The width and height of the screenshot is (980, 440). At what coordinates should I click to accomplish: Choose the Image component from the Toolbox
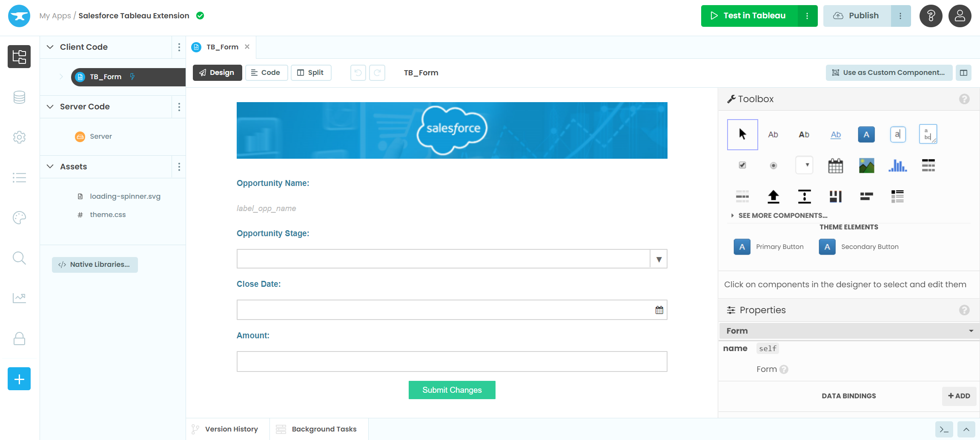point(866,165)
